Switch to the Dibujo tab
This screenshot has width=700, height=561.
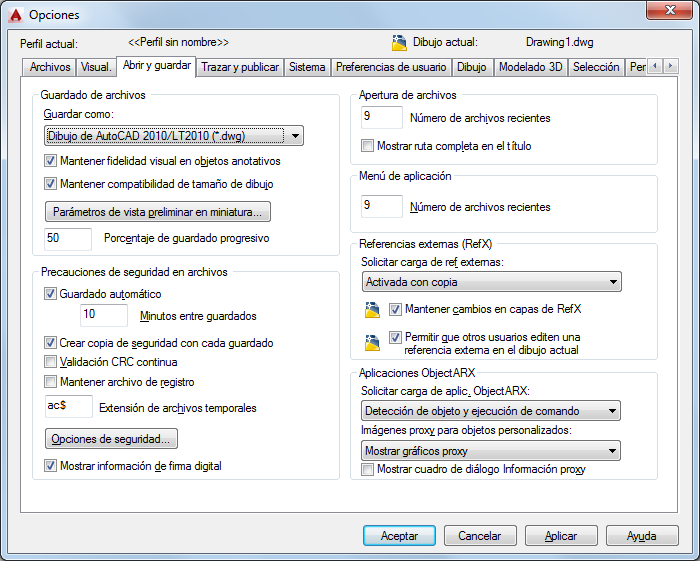pyautogui.click(x=472, y=67)
